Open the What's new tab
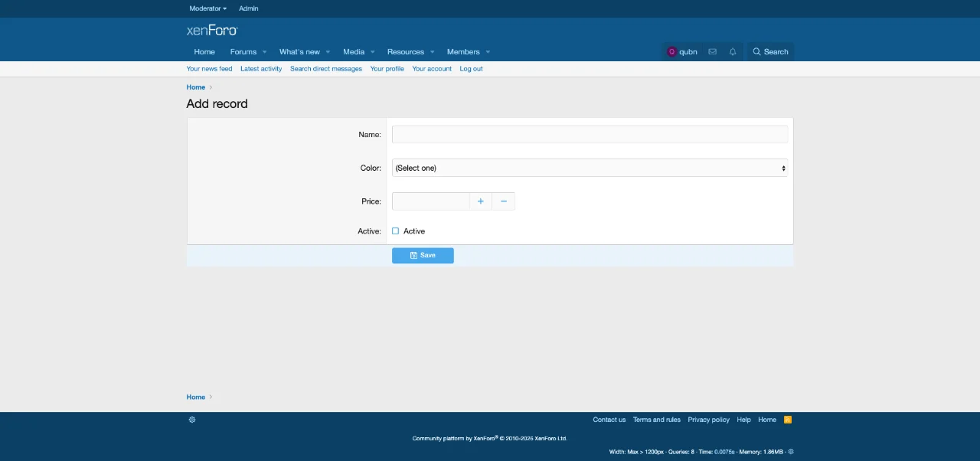 pos(299,52)
